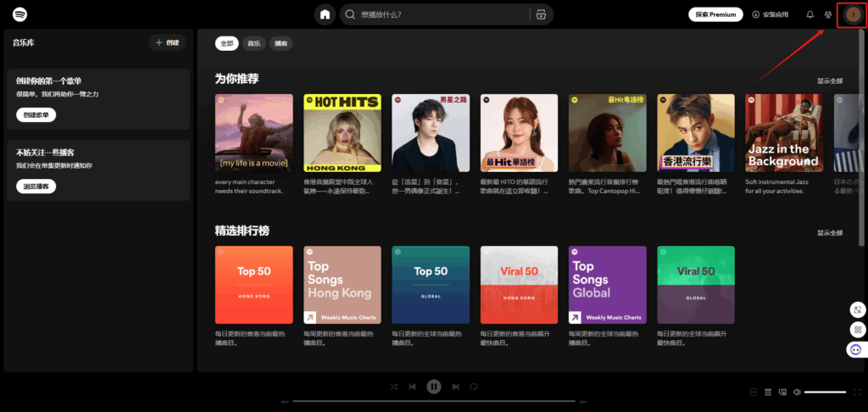Open Browse icon in search bar
The height and width of the screenshot is (412, 868).
(x=541, y=14)
